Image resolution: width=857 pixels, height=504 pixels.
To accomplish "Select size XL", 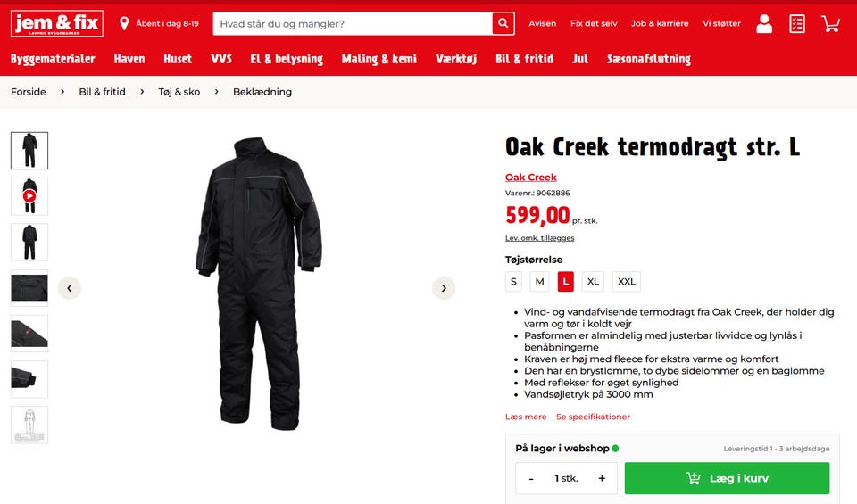I will point(593,282).
